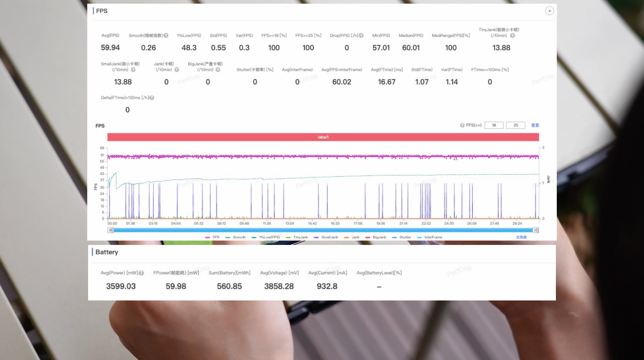Click help icon under Jank (/10min)

point(177,69)
